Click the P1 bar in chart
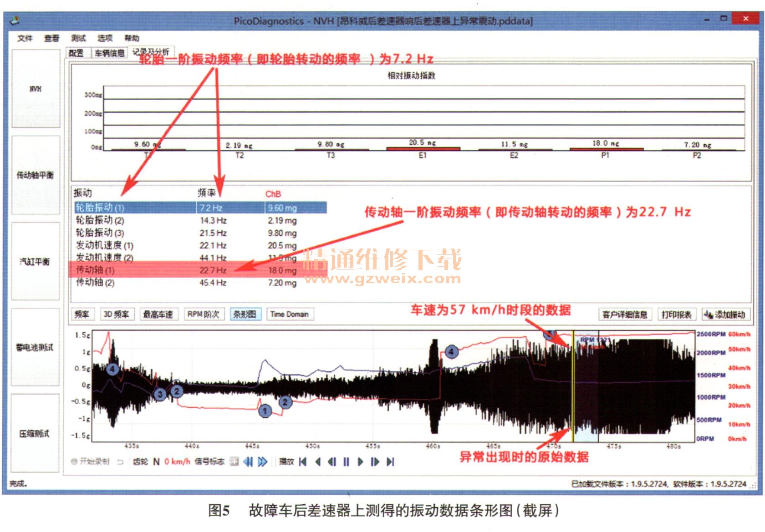Viewport: 765px width, 532px height. click(x=607, y=149)
